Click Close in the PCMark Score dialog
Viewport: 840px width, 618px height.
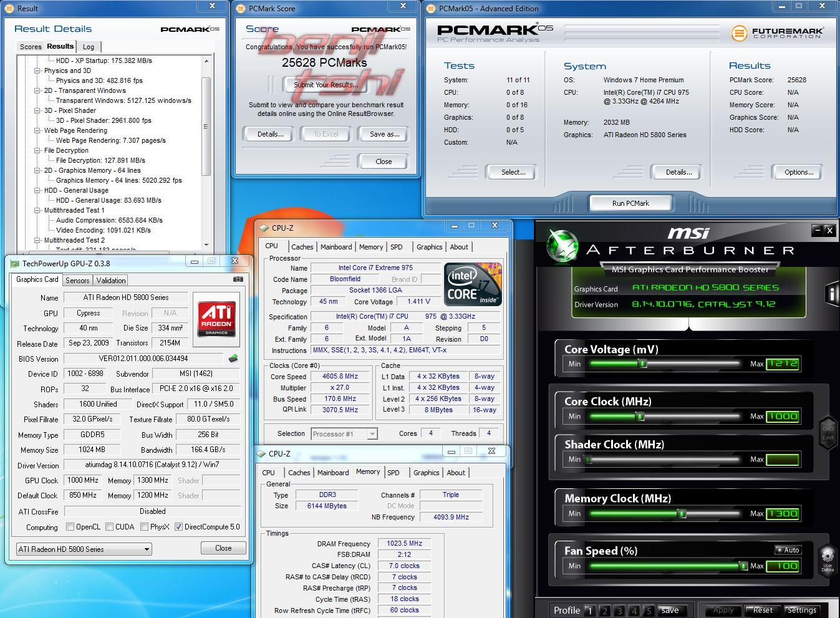tap(384, 162)
